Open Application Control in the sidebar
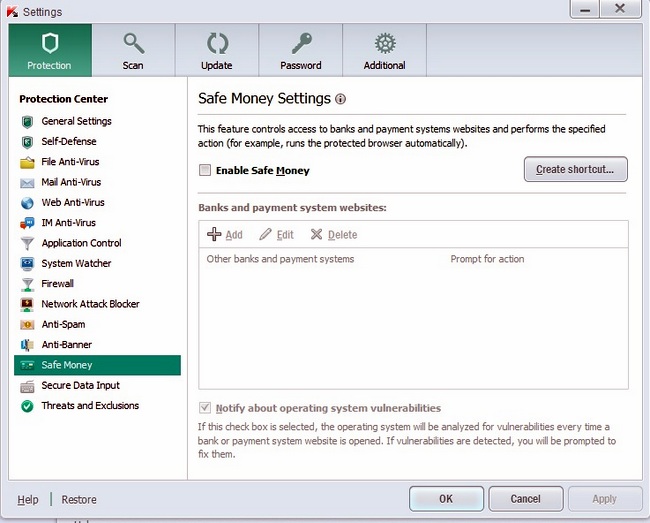 [81, 243]
